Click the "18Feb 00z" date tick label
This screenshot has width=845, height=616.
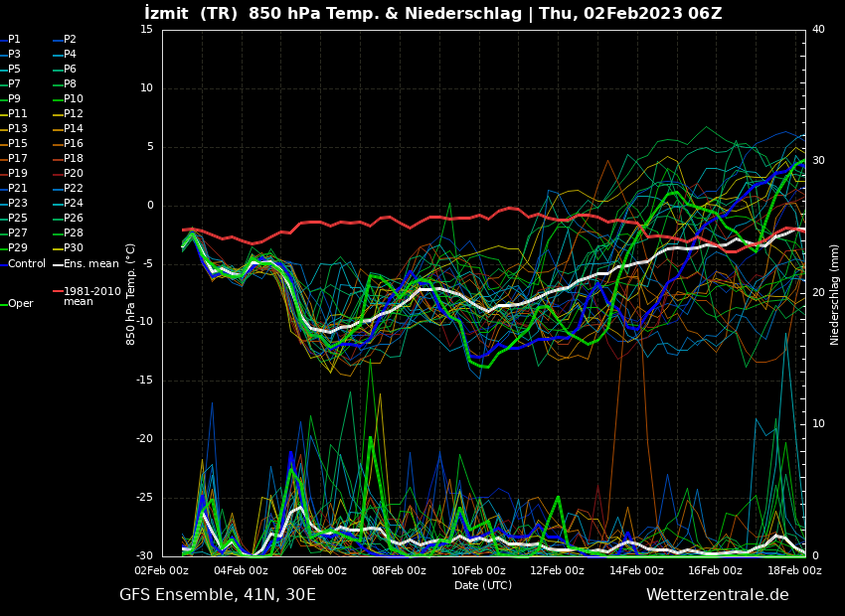pos(795,570)
